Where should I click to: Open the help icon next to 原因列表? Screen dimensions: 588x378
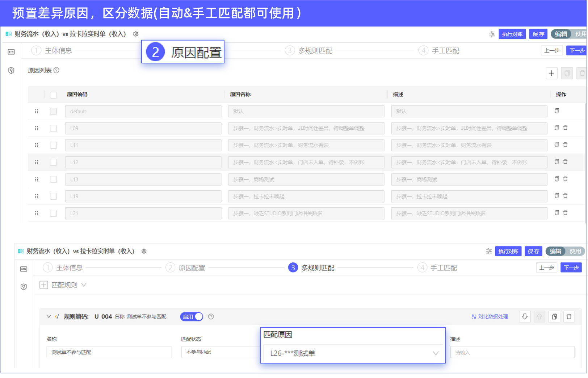point(56,70)
